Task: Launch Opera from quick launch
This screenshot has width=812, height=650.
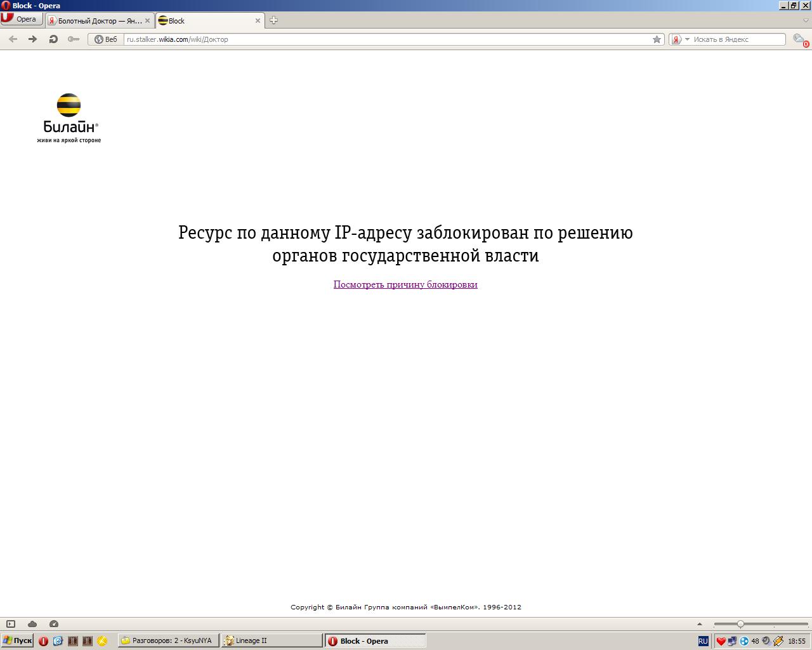Action: tap(44, 641)
